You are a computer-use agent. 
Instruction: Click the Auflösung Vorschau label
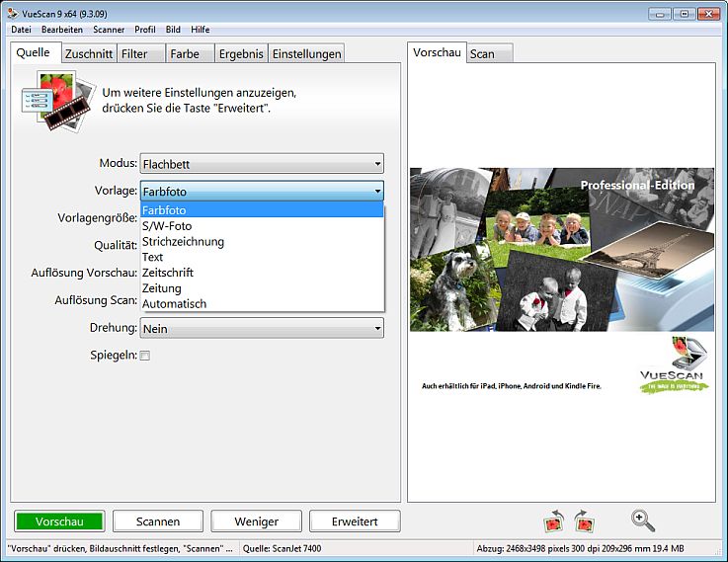84,273
